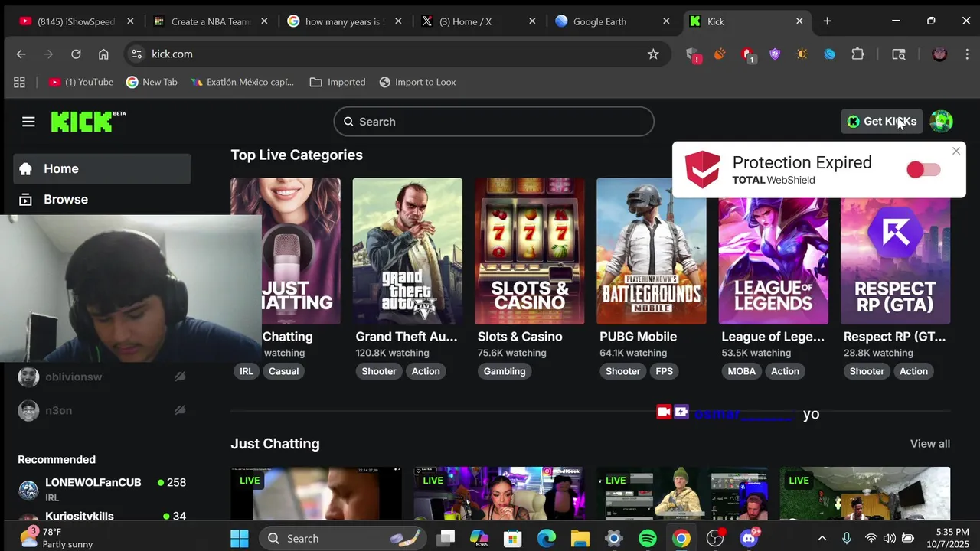980x551 pixels.
Task: Reload the kick.com page
Action: 76,54
